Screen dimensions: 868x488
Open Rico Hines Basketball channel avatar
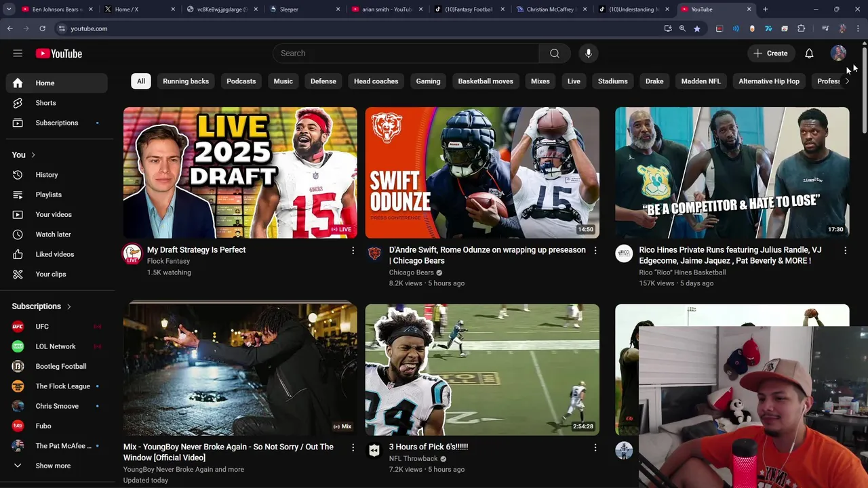point(624,254)
